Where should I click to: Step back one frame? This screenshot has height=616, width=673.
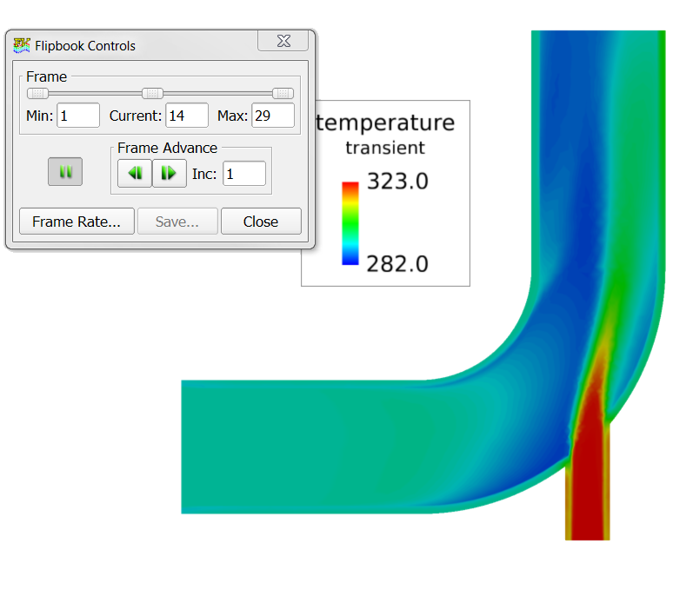tap(135, 173)
